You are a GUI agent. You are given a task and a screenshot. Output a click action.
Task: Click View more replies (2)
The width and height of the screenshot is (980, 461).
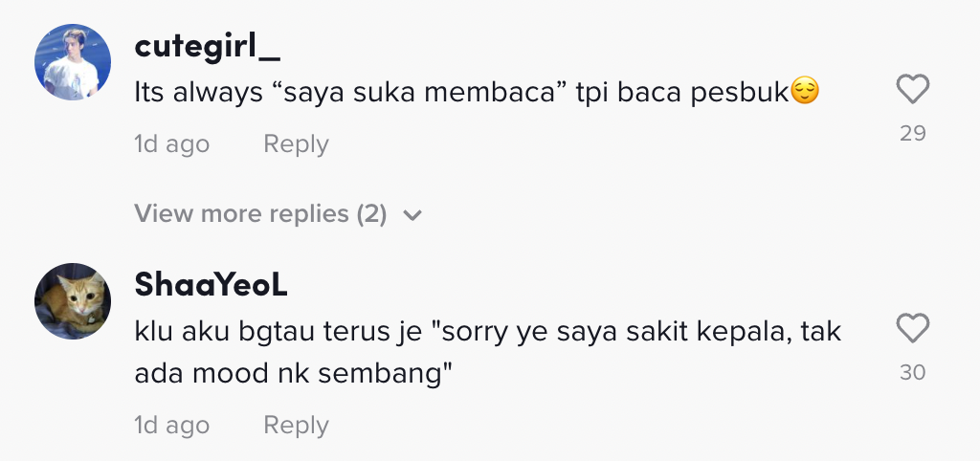tap(260, 214)
